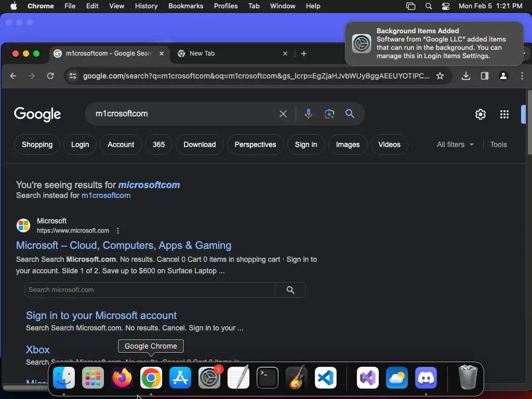Screen dimensions: 532x399
Task: Submit search with magnifier icon
Action: pos(350,114)
